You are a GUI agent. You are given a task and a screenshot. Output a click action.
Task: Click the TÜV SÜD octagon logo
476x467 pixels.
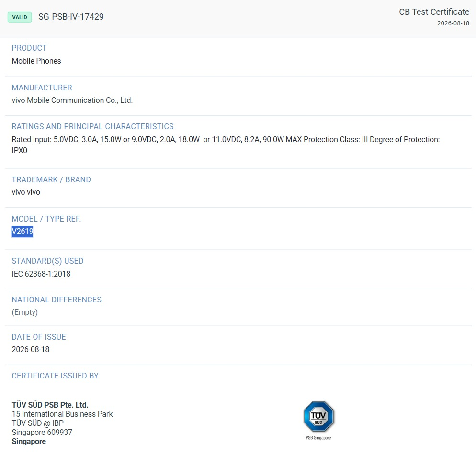[318, 416]
